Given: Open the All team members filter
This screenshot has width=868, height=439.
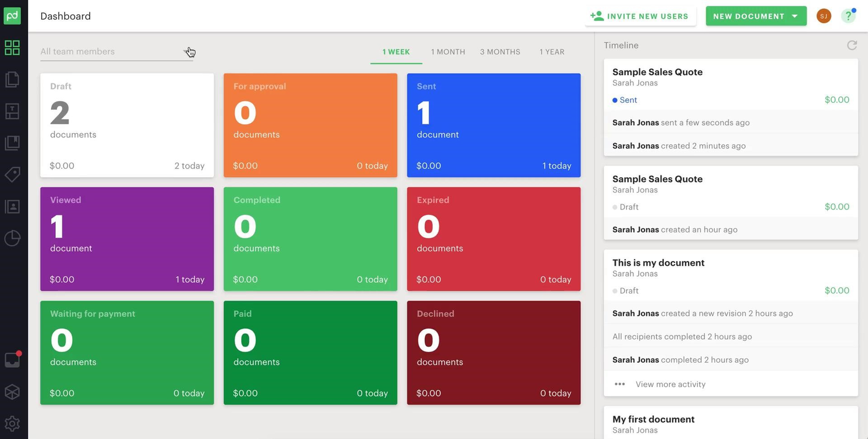Looking at the screenshot, I should 117,52.
